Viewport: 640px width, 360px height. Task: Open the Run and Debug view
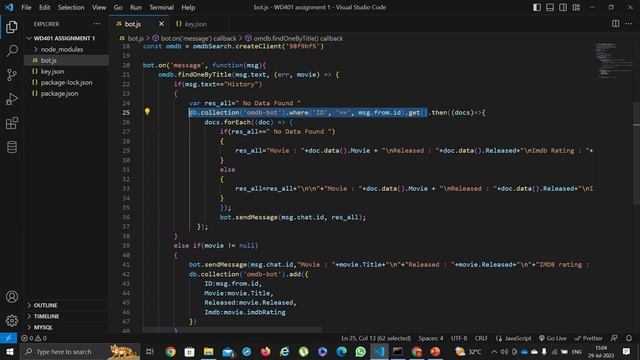12,99
